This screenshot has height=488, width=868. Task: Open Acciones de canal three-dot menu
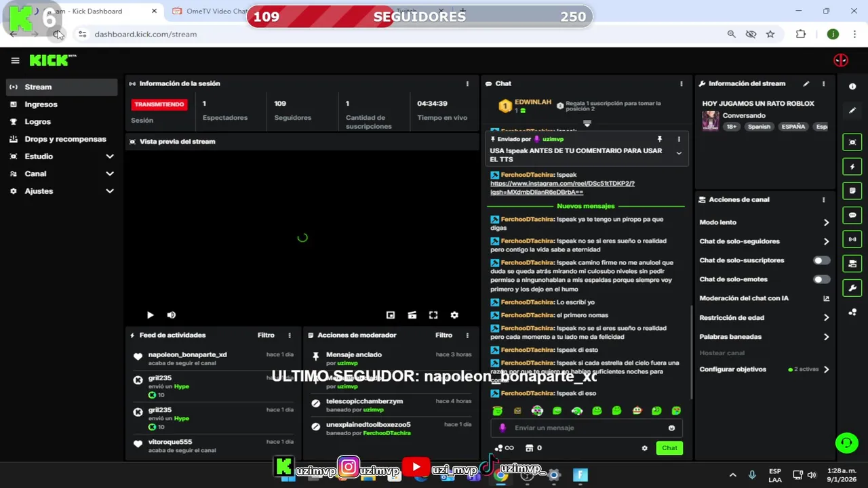(824, 200)
